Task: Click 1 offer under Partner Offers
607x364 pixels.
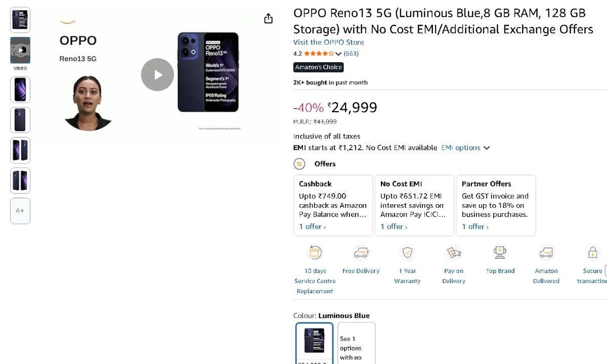Action: pyautogui.click(x=475, y=226)
